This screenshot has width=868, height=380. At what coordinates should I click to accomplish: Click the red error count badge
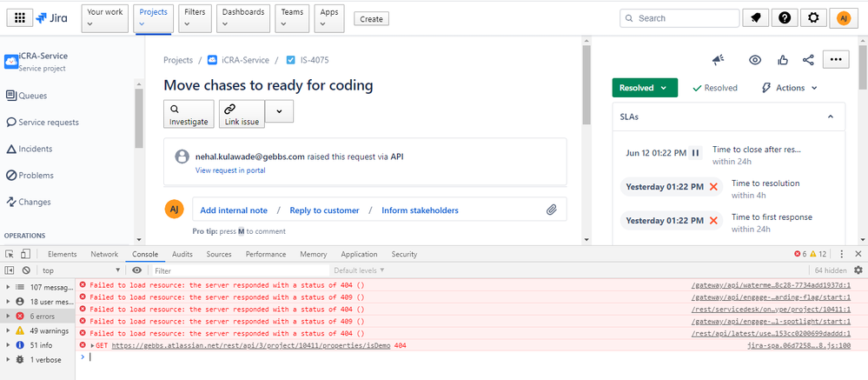(x=800, y=254)
